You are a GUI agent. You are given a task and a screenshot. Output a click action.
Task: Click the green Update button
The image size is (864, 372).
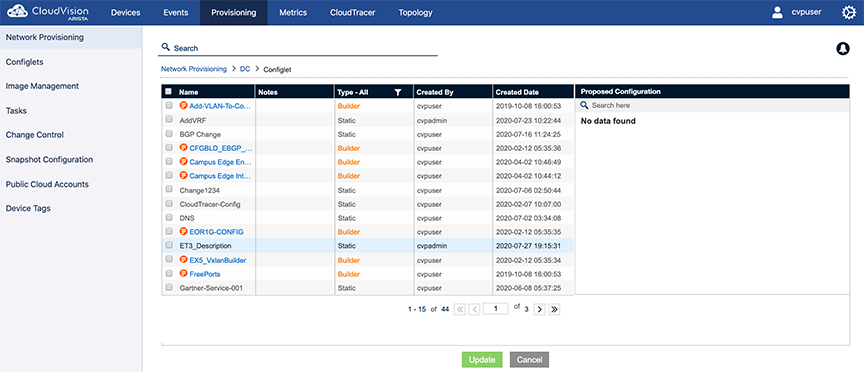(x=482, y=360)
